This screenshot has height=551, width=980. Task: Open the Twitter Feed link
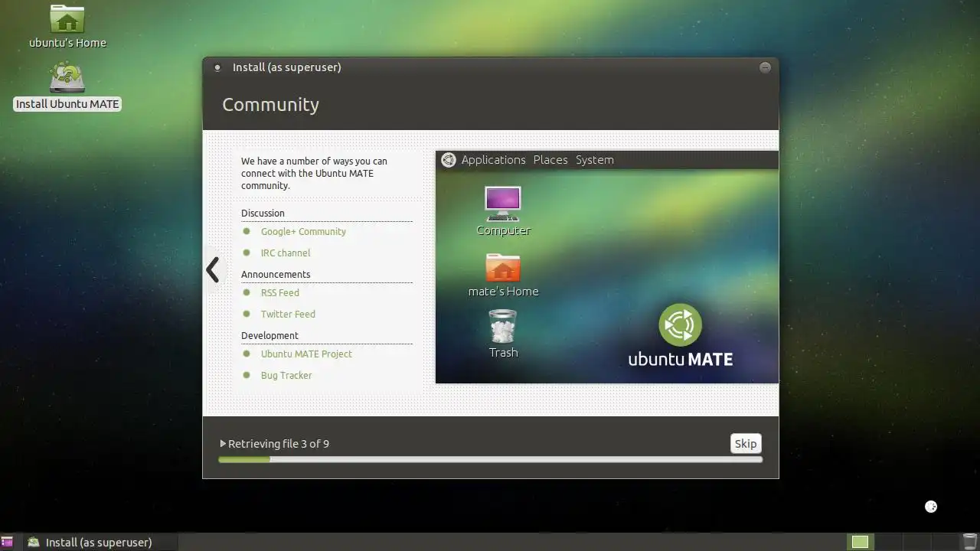click(288, 315)
